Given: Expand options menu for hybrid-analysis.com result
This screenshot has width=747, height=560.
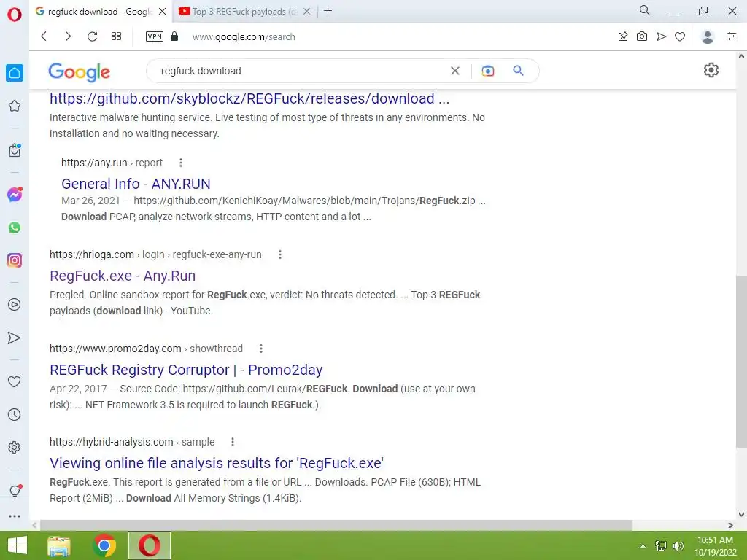Looking at the screenshot, I should coord(233,442).
